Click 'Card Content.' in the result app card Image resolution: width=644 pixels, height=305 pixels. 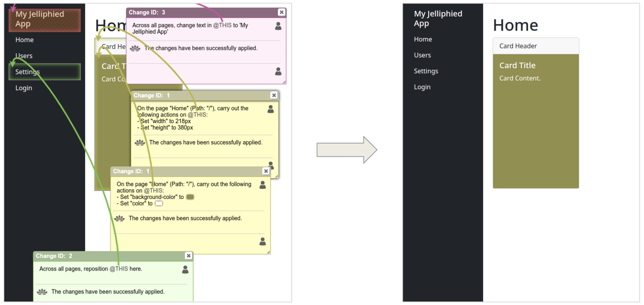(520, 78)
